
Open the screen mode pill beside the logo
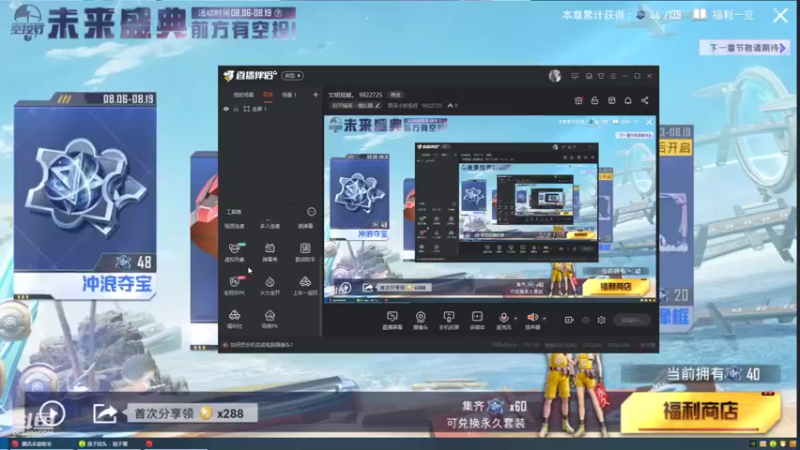click(x=292, y=76)
